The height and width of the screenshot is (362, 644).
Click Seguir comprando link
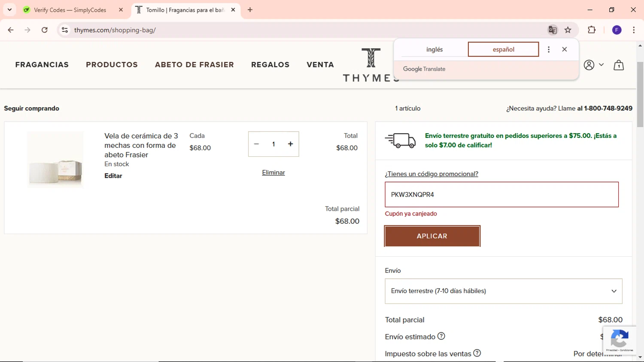pyautogui.click(x=32, y=109)
